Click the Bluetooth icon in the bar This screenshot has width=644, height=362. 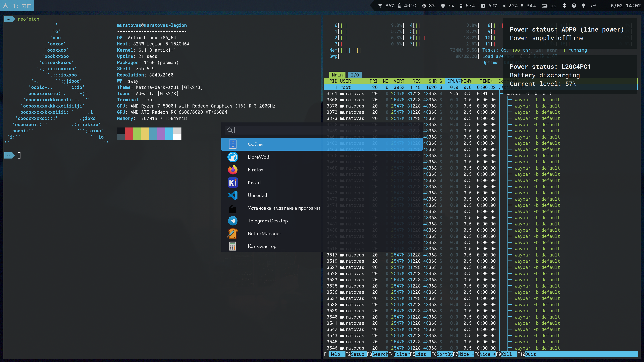(564, 6)
